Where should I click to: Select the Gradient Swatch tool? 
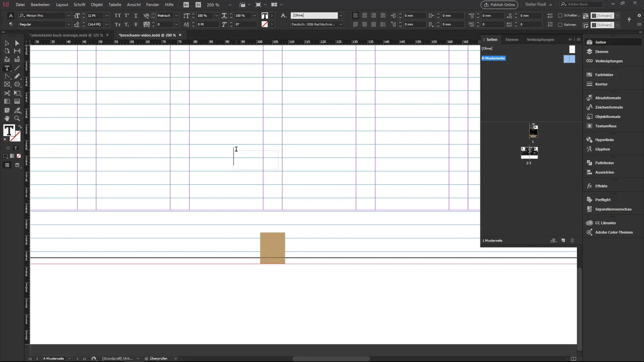point(7,101)
